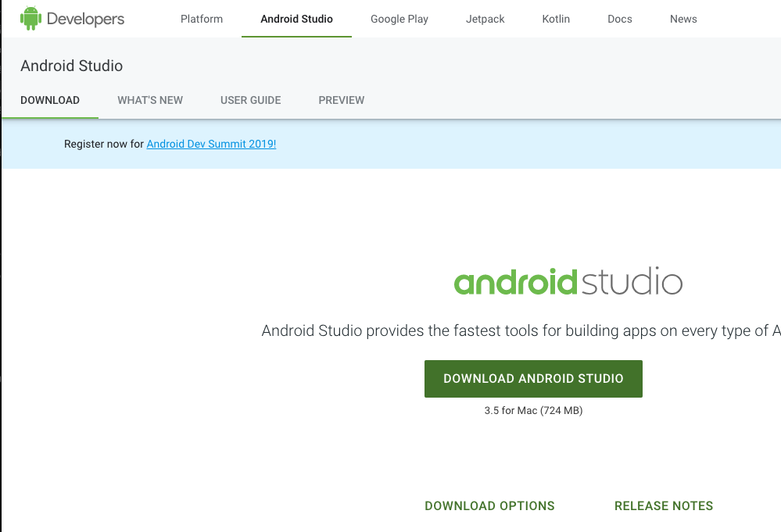Viewport: 781px width, 532px height.
Task: Go to the Google Play tab
Action: click(x=399, y=19)
